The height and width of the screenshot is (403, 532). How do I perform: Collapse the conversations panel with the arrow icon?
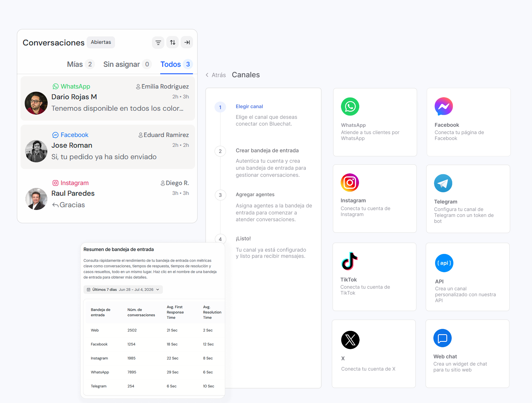tap(187, 43)
